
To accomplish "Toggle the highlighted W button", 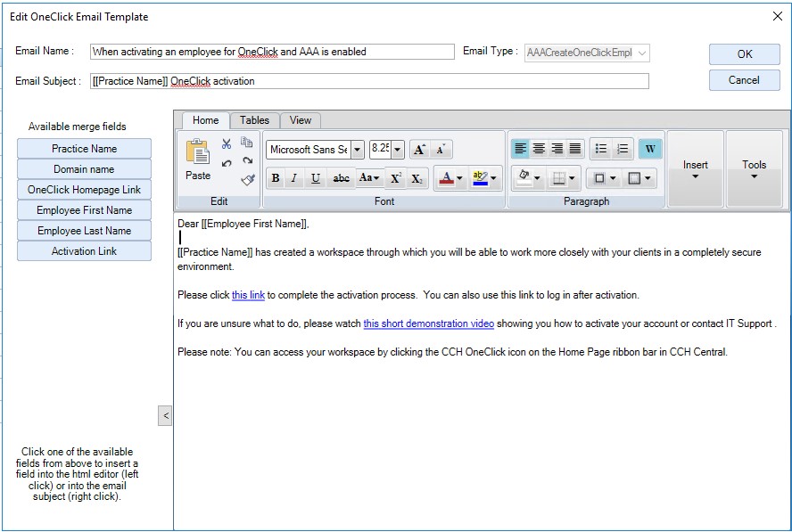I will 650,149.
